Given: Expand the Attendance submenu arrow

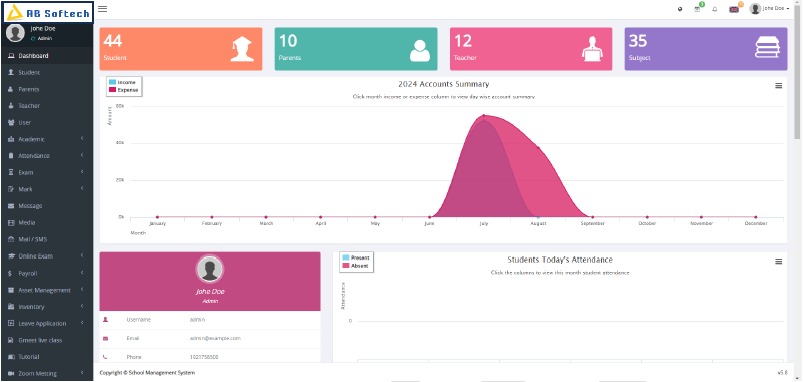Looking at the screenshot, I should coord(82,155).
